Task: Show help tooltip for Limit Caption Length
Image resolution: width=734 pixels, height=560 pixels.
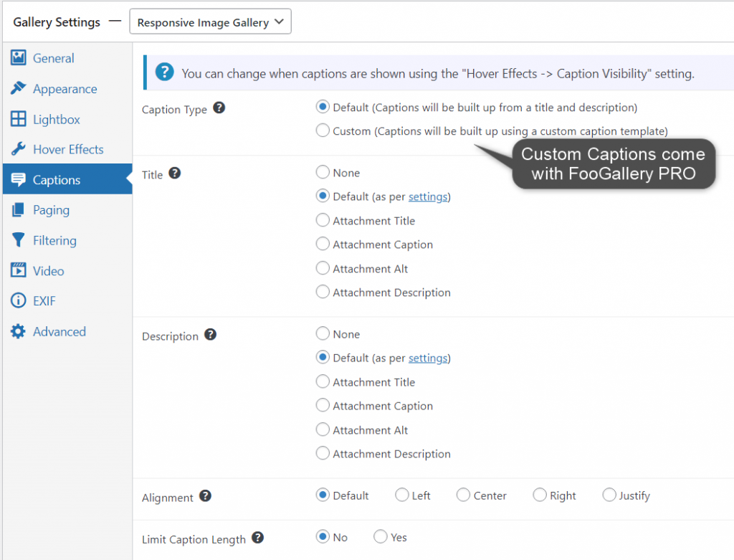Action: coord(257,538)
